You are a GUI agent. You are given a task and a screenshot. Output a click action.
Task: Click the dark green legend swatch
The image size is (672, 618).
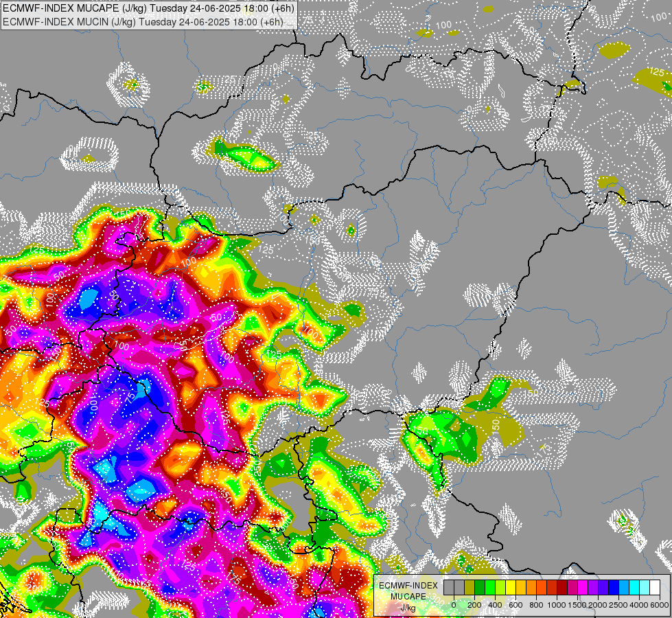480,588
